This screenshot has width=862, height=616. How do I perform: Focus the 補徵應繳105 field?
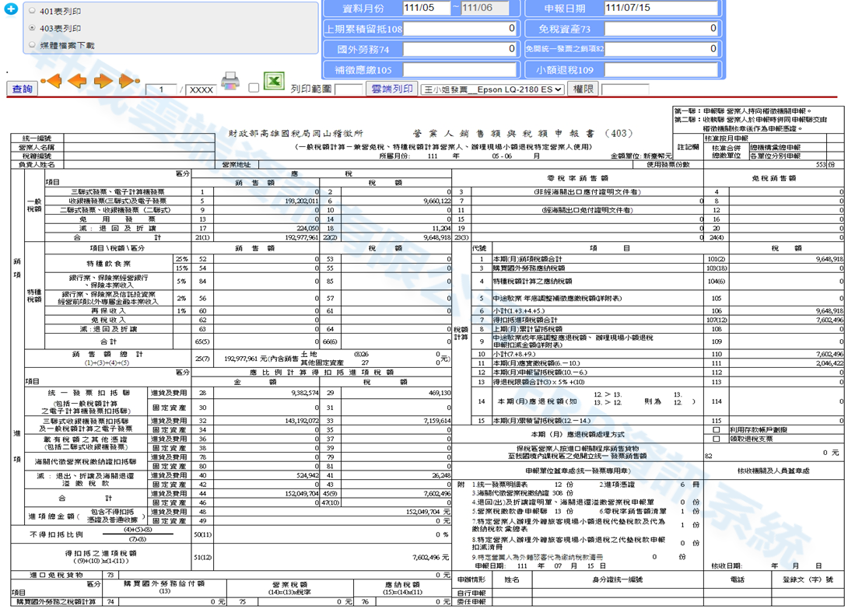(x=460, y=70)
